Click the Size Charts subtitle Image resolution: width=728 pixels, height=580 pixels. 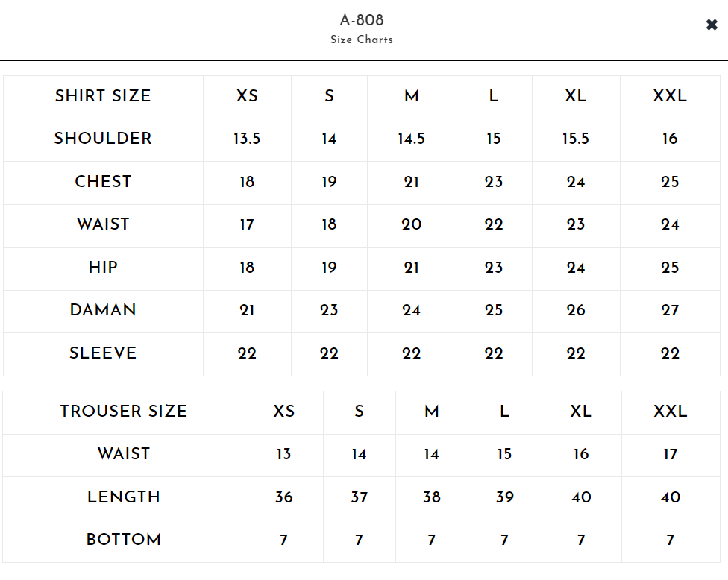coord(362,40)
